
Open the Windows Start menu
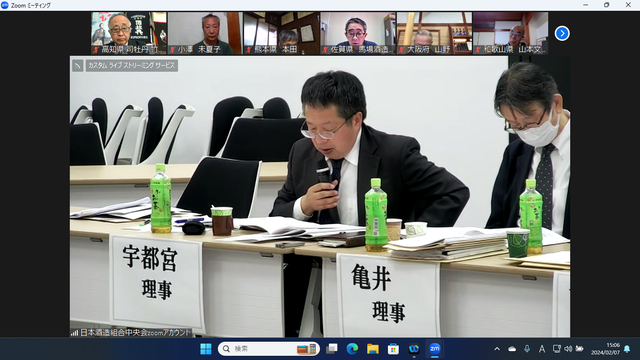pos(206,349)
